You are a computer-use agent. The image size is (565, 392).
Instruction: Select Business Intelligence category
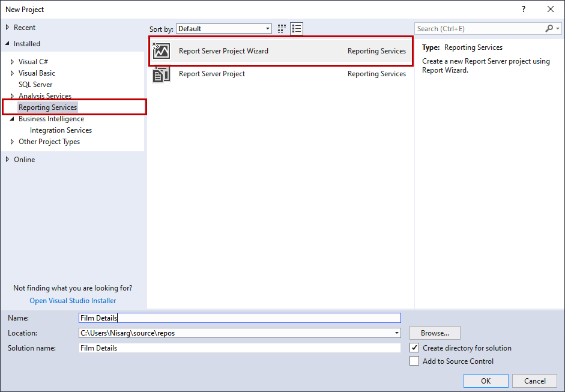click(x=51, y=119)
